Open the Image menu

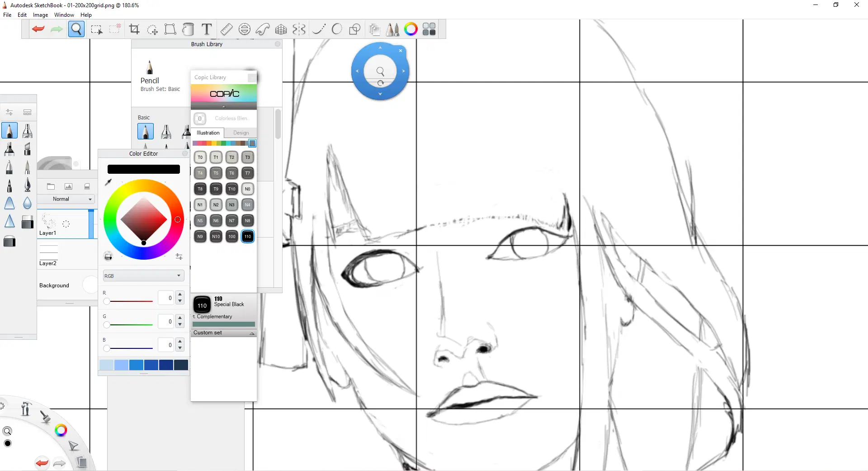pyautogui.click(x=40, y=15)
